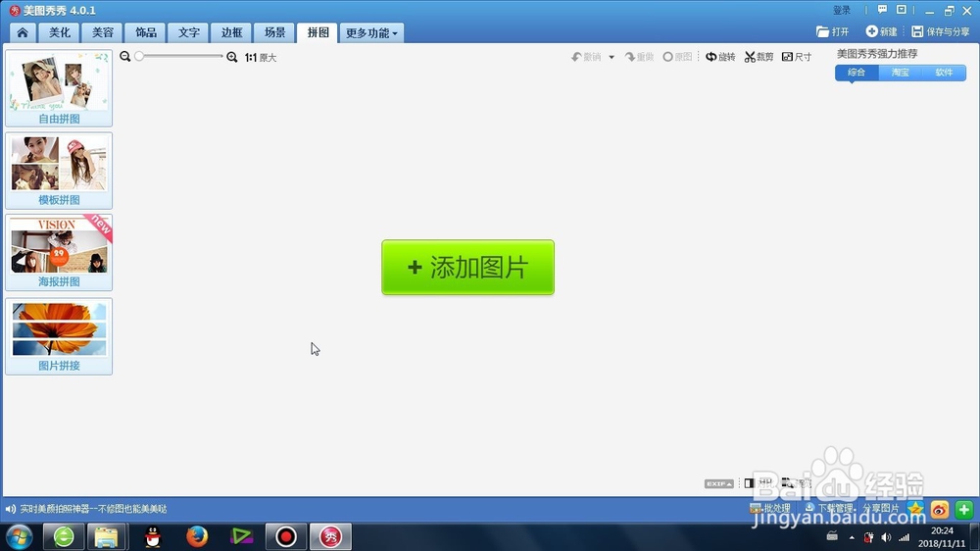The height and width of the screenshot is (551, 980).
Task: Choose 海报拼图 poster collage
Action: tap(59, 252)
